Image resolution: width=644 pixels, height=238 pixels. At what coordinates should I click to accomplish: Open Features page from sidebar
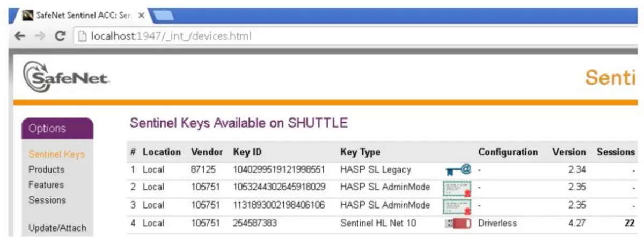click(46, 185)
